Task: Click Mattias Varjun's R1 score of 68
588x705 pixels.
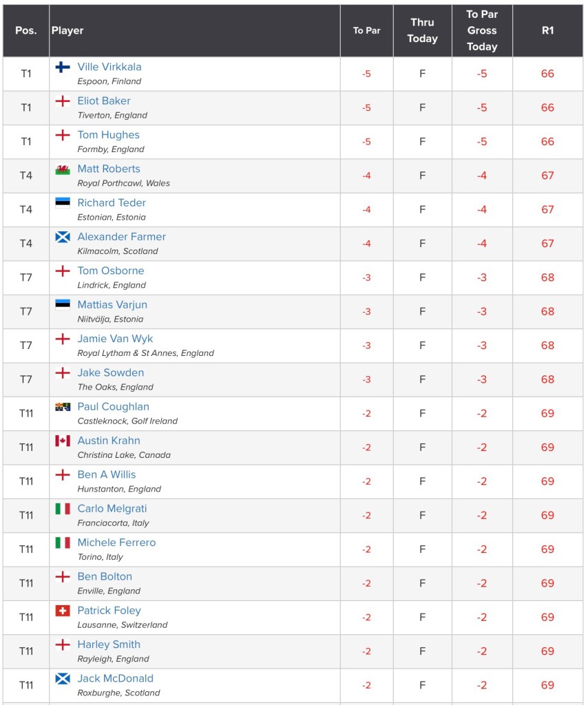Action: pos(547,311)
